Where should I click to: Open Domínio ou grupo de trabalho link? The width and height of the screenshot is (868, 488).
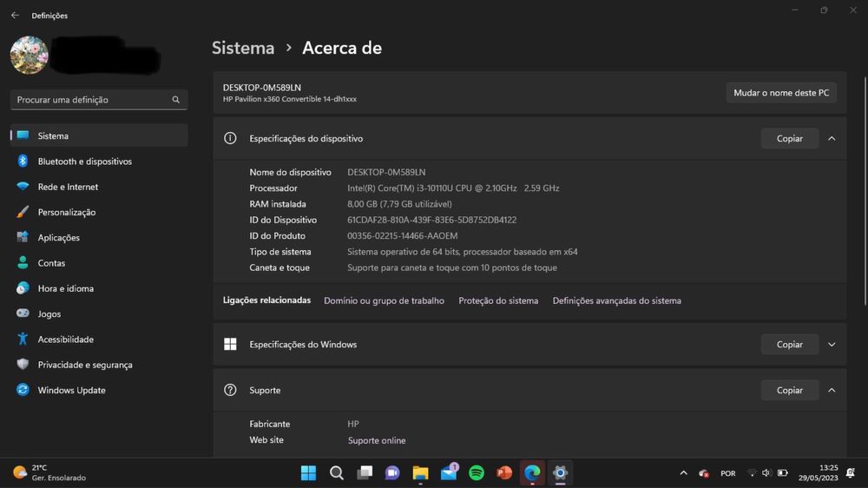(x=384, y=300)
